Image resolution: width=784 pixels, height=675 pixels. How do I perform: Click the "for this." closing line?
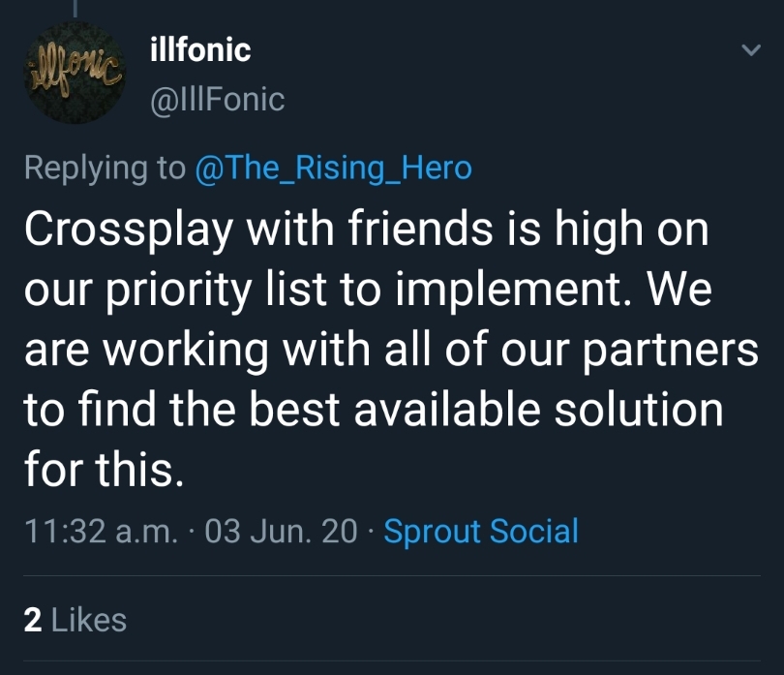(103, 469)
